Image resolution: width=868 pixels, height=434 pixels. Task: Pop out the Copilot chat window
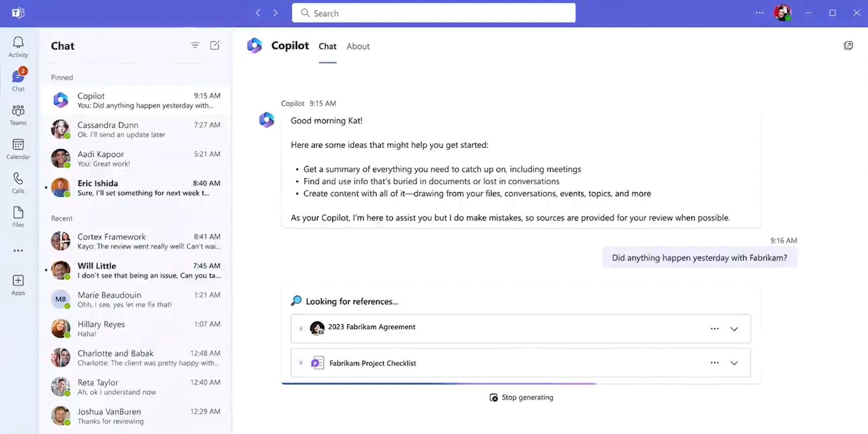pyautogui.click(x=848, y=46)
